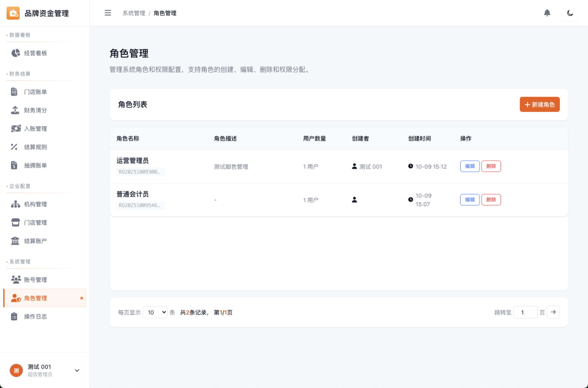
Task: Open the per-page count dropdown
Action: [155, 312]
